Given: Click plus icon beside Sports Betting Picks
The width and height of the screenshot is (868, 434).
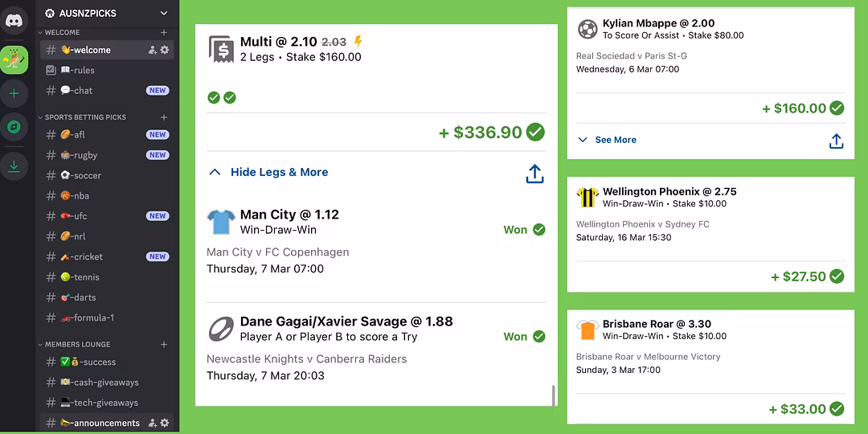Looking at the screenshot, I should [164, 117].
